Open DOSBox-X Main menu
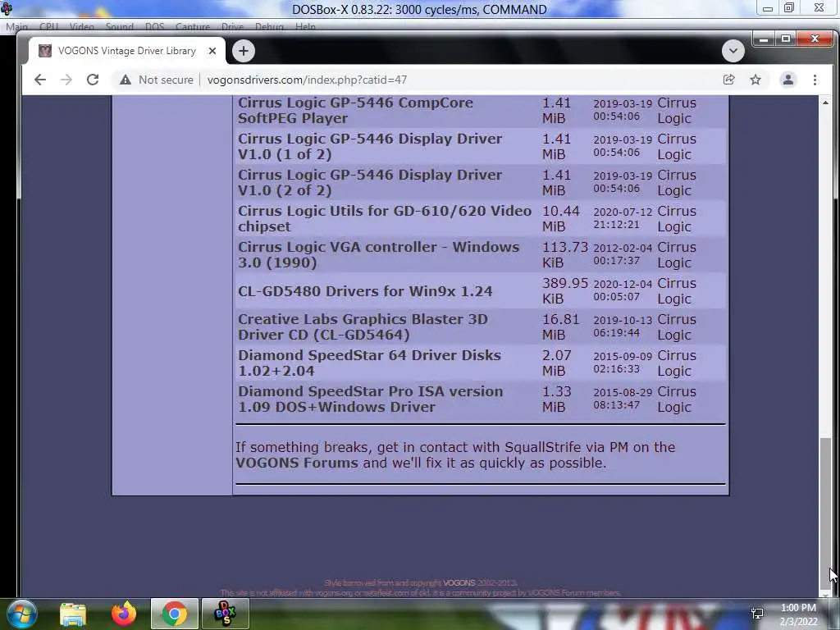The height and width of the screenshot is (630, 840). tap(16, 27)
